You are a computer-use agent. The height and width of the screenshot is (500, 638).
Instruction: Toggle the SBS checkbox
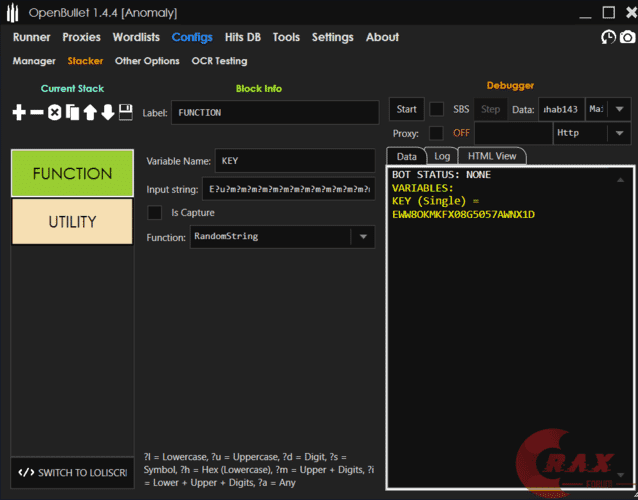pos(437,109)
